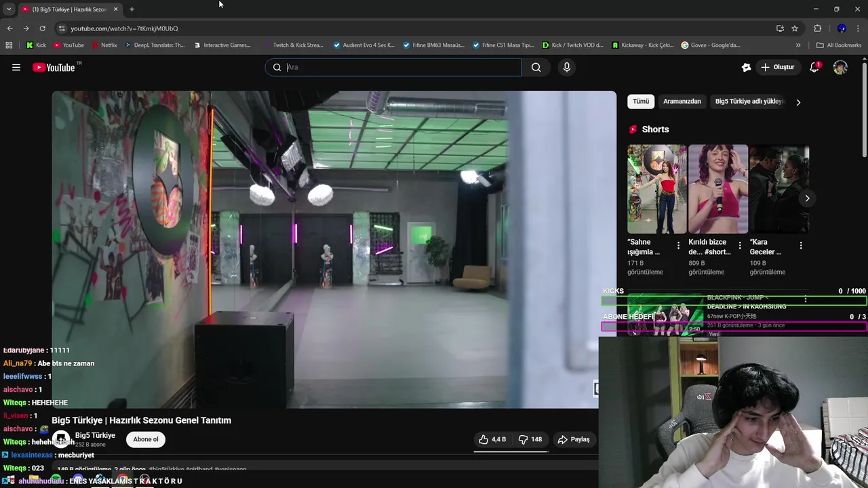Open Chrome three-dot menu
868x488 pixels.
859,28
